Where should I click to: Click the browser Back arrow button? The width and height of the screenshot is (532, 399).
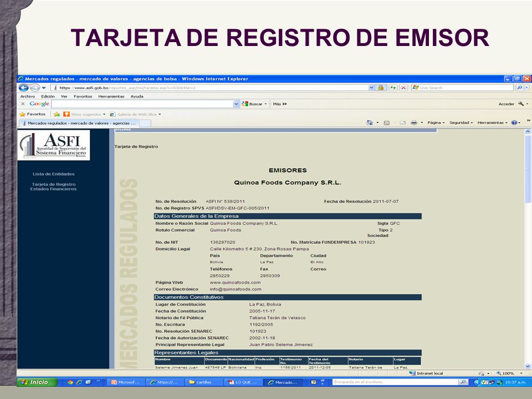(24, 88)
